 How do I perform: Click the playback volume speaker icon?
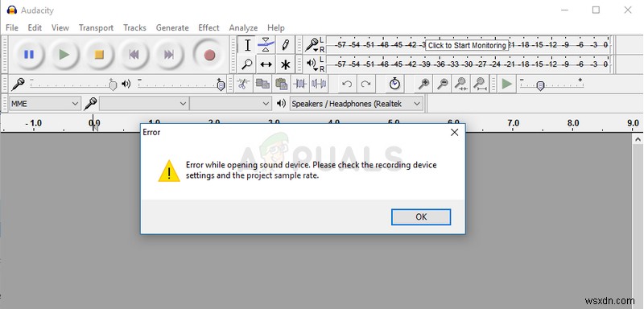click(126, 84)
